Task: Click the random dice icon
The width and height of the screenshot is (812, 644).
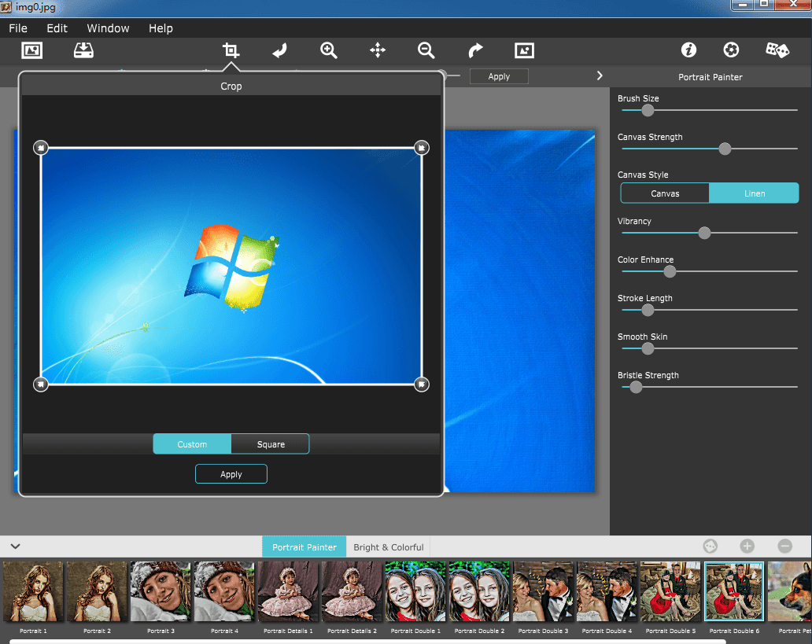Action: [777, 50]
